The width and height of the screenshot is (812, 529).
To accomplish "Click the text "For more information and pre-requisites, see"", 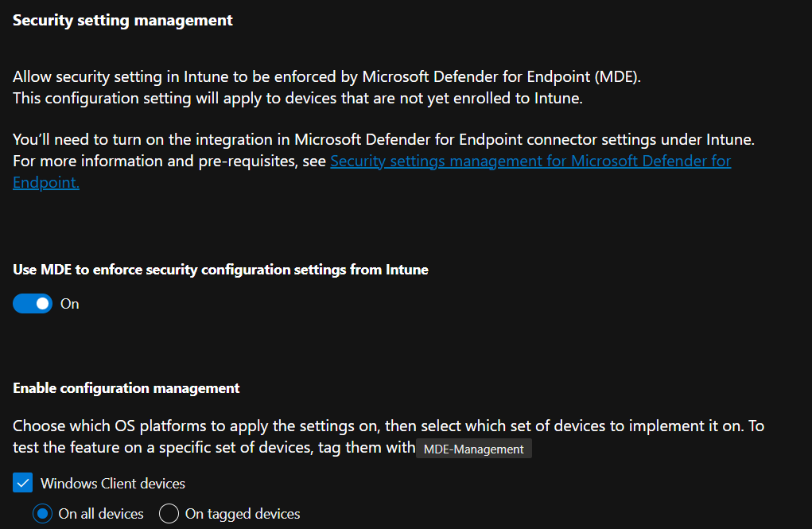I will 169,161.
